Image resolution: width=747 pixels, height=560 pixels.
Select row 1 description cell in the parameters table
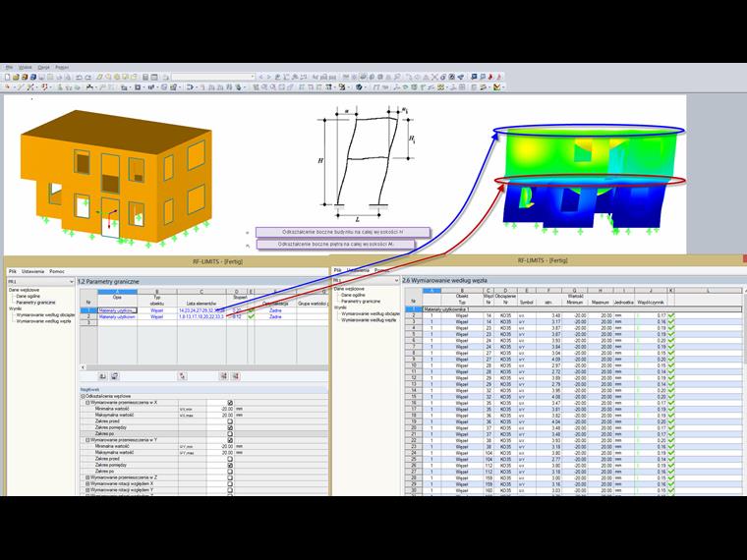pyautogui.click(x=117, y=310)
